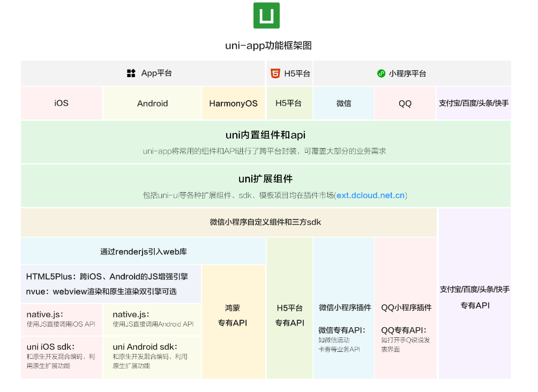The image size is (538, 392).
Task: Select the iOS platform cell
Action: pyautogui.click(x=61, y=102)
